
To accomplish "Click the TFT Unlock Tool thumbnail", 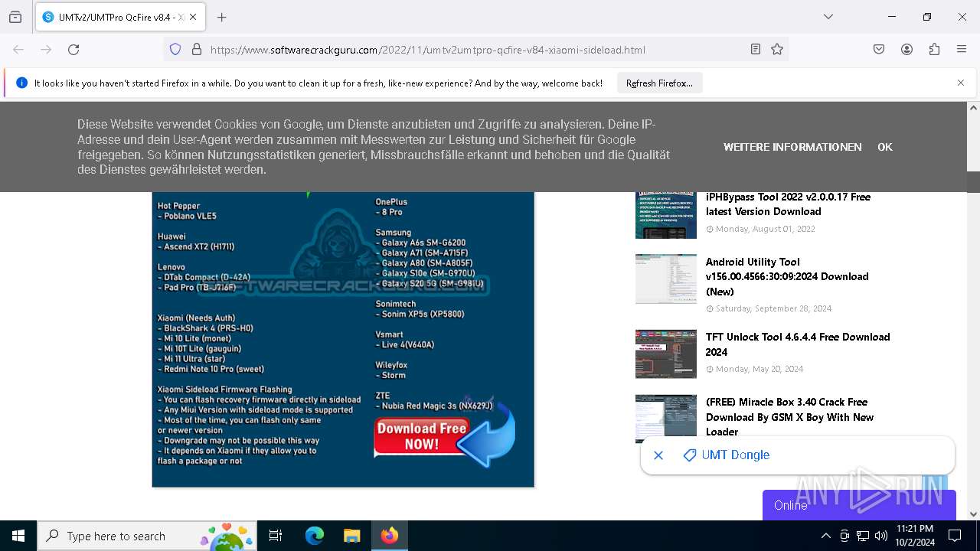I will coord(666,354).
